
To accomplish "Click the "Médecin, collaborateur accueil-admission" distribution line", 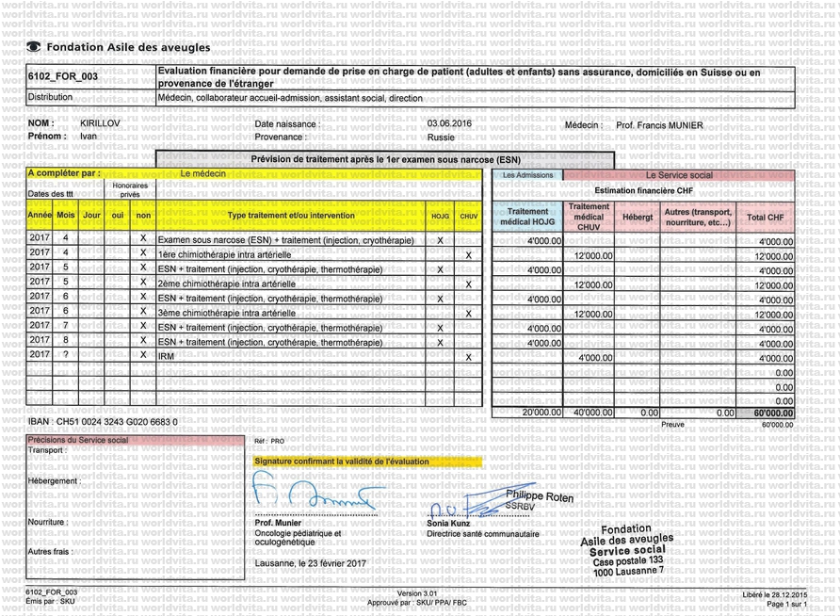I will tap(290, 98).
